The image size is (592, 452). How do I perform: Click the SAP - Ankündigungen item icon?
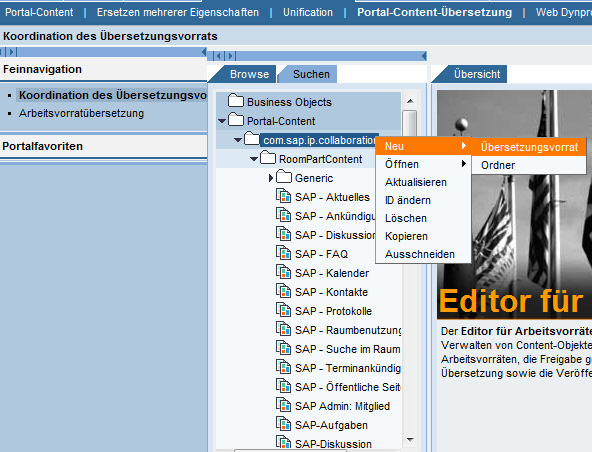click(284, 215)
